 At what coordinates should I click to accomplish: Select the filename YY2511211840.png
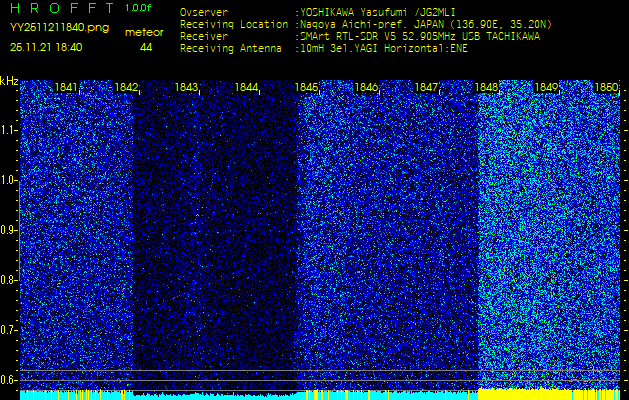59,28
